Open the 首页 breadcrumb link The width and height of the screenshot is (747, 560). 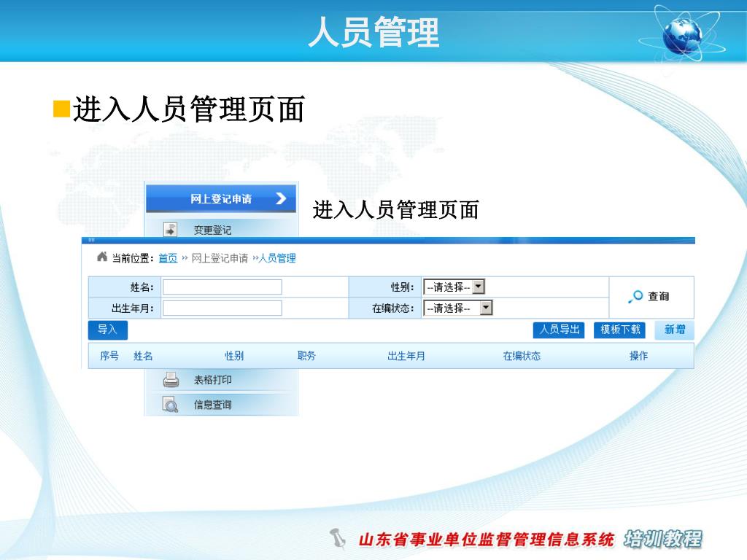click(168, 258)
